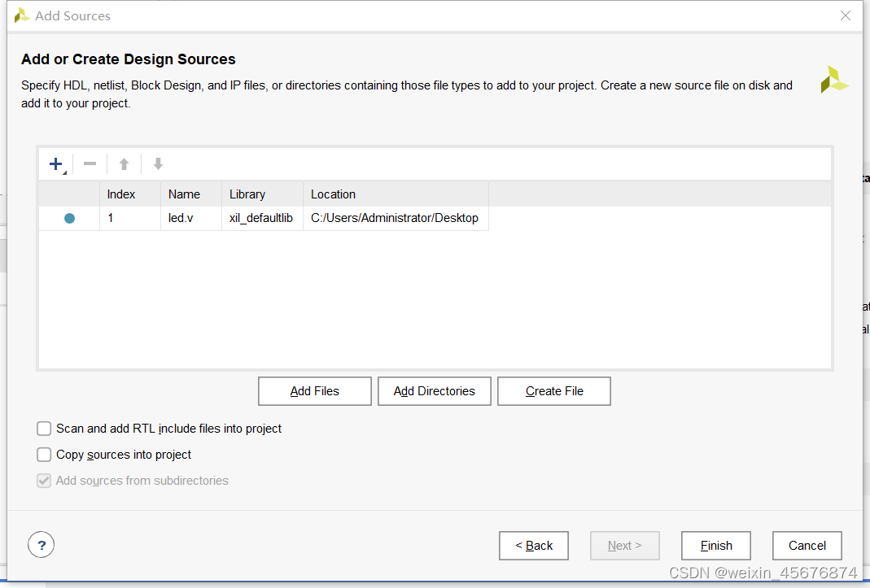
Task: Click Finish to complete adding sources
Action: click(716, 546)
